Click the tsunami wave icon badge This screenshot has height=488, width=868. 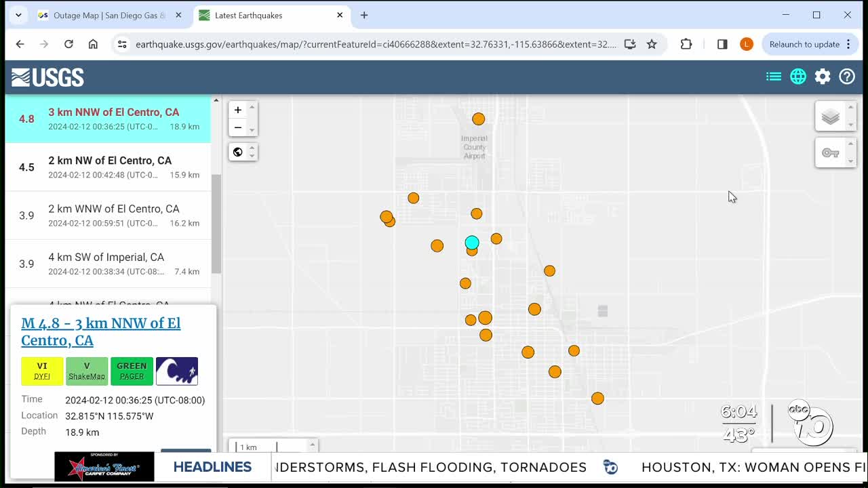177,371
